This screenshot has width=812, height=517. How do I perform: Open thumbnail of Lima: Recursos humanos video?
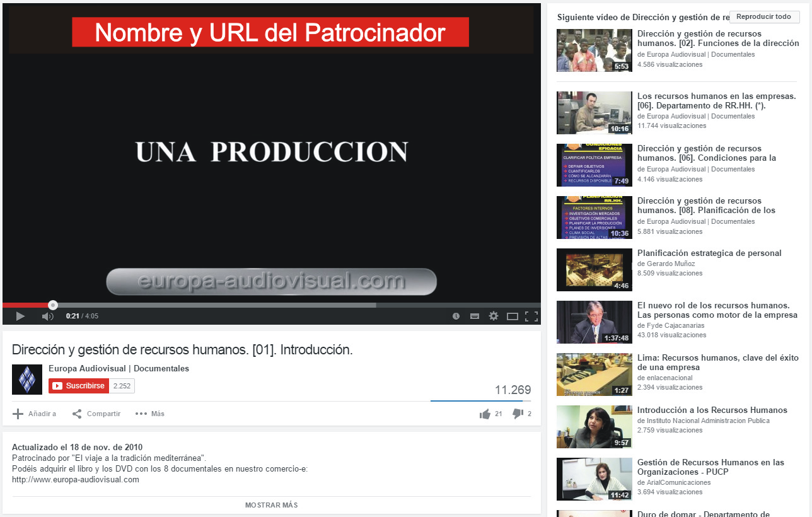594,375
